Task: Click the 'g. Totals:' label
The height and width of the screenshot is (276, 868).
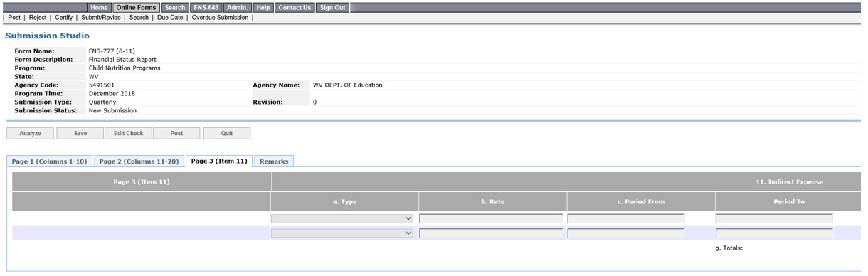Action: click(729, 248)
